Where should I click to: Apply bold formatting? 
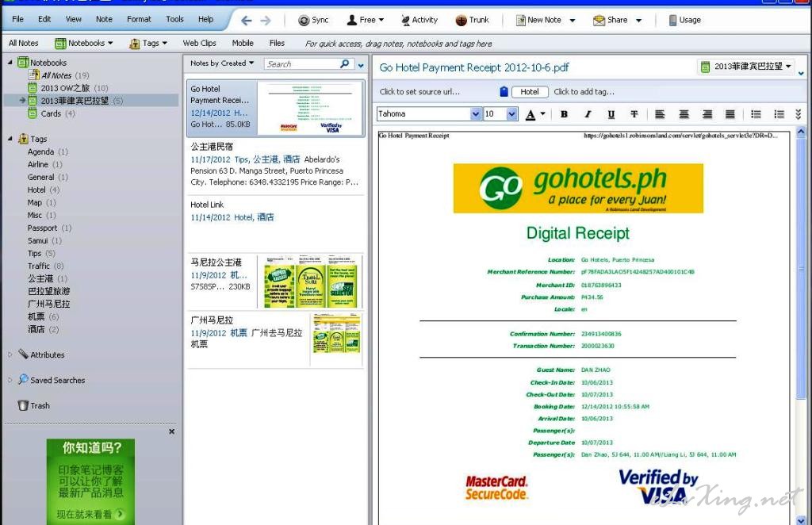click(x=564, y=114)
